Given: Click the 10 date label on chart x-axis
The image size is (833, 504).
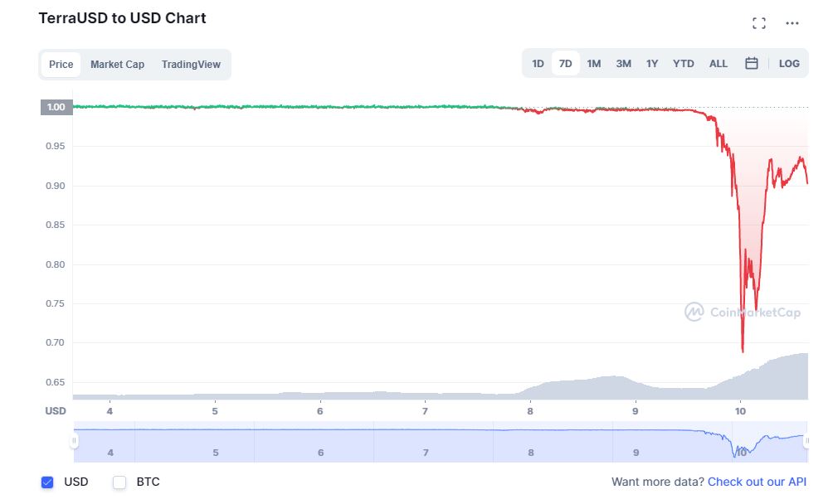Looking at the screenshot, I should (x=740, y=411).
